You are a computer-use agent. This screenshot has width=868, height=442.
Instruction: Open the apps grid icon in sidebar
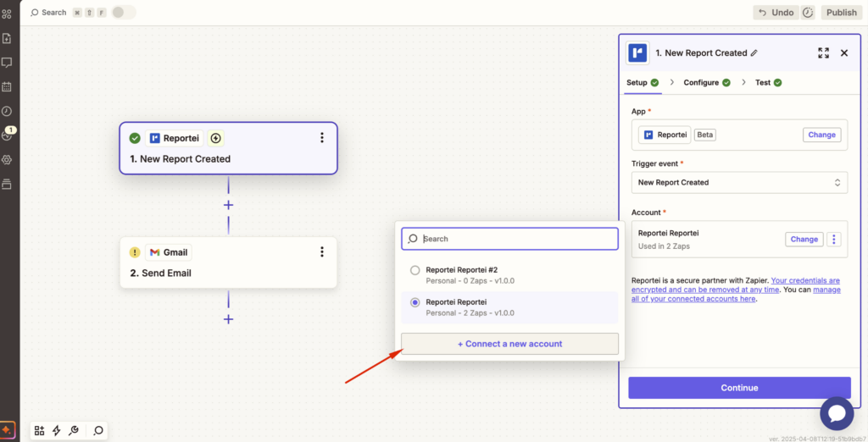point(7,14)
